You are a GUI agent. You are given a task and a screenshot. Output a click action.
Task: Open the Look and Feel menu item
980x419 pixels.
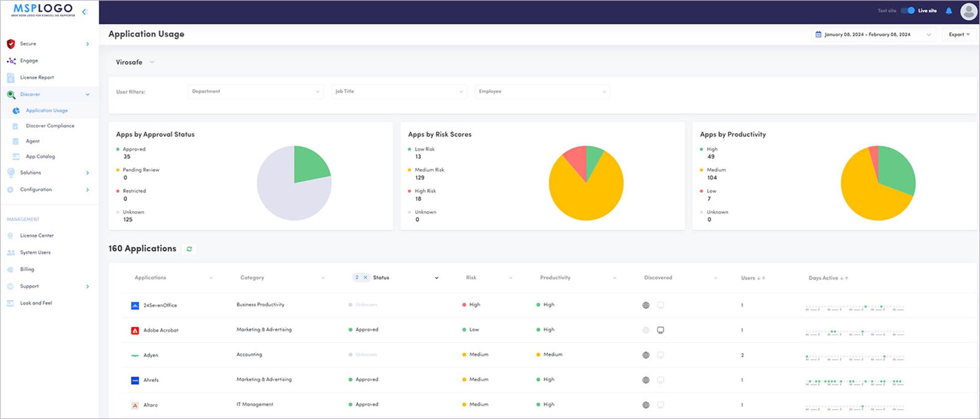coord(36,303)
